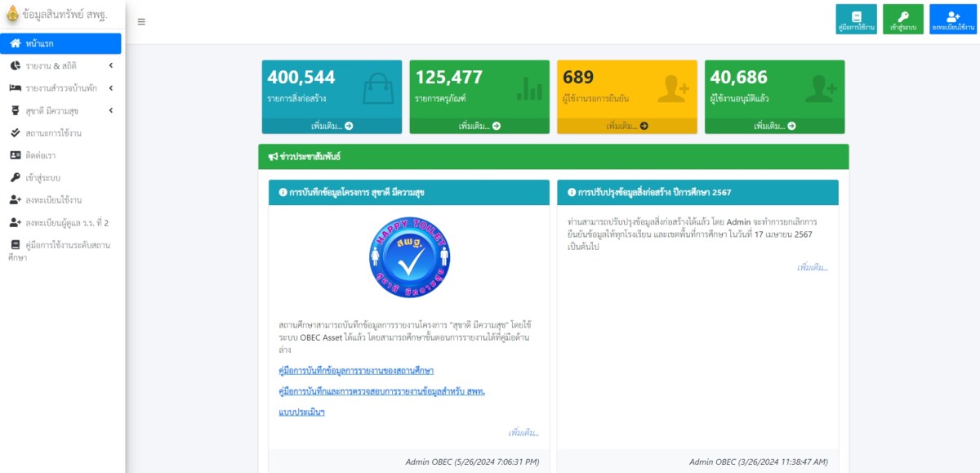Click info icon on ปีการศึกษา 2567 news card

tap(572, 193)
